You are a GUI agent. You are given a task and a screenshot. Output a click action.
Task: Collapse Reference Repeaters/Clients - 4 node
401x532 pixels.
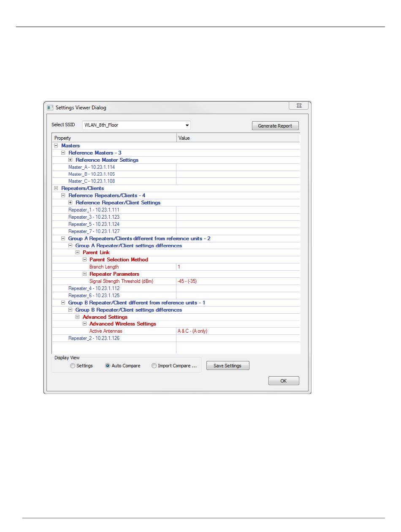tap(63, 195)
